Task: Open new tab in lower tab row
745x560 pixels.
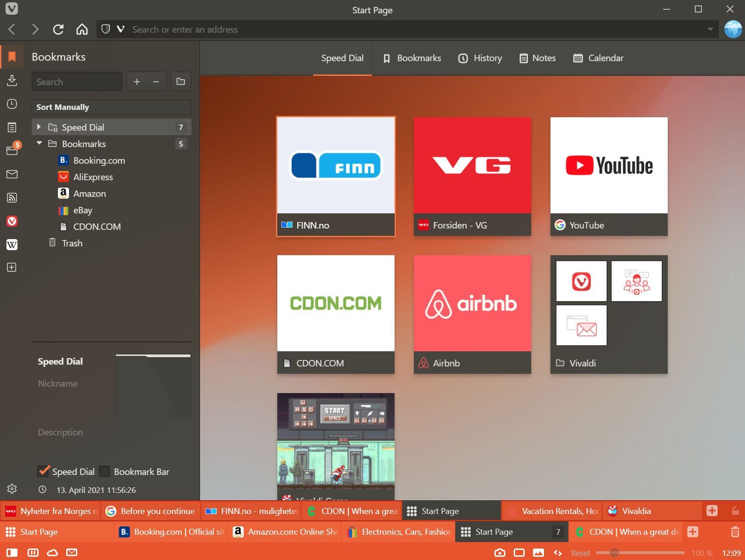Action: [x=693, y=532]
